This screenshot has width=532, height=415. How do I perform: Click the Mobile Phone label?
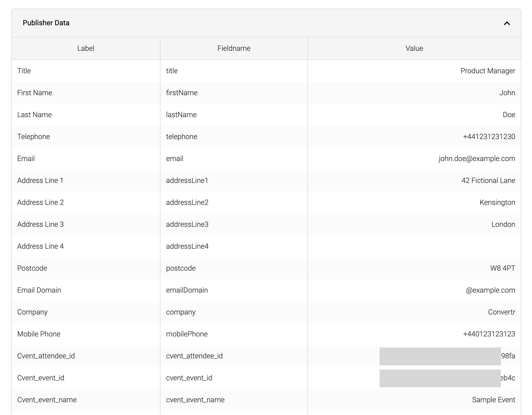[39, 334]
